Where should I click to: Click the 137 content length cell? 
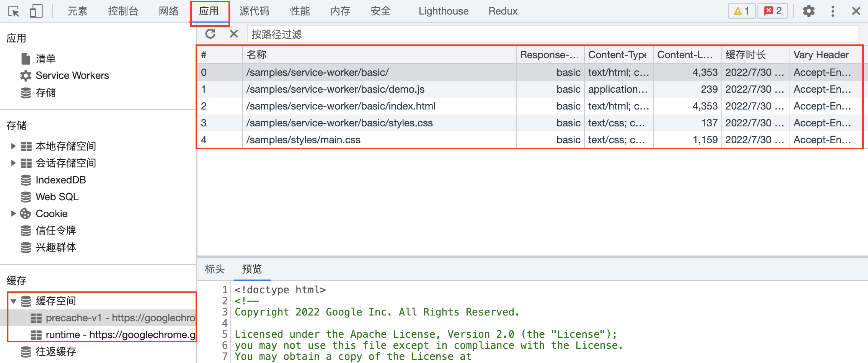pos(687,123)
